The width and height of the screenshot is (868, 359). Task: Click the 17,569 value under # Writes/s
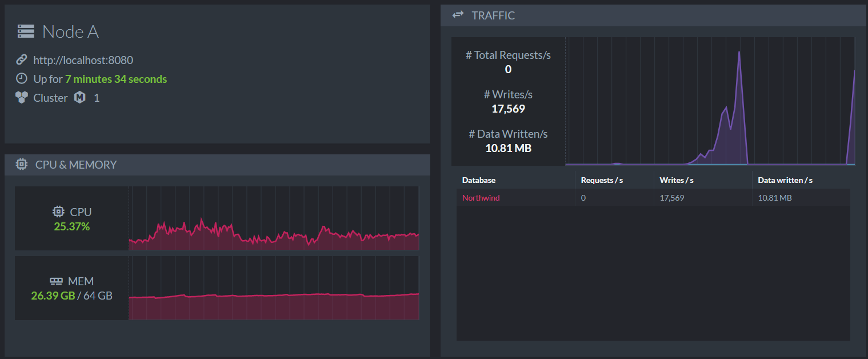508,109
